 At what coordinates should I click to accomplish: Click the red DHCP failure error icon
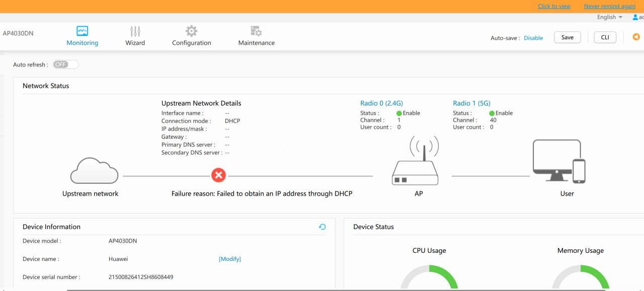(x=218, y=175)
